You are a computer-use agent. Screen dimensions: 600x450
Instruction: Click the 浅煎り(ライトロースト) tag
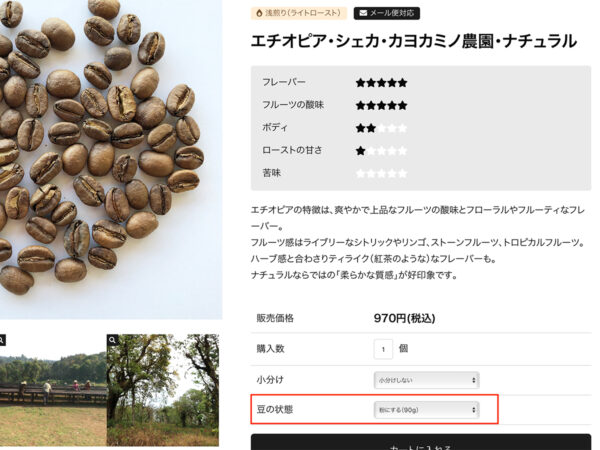[x=299, y=13]
